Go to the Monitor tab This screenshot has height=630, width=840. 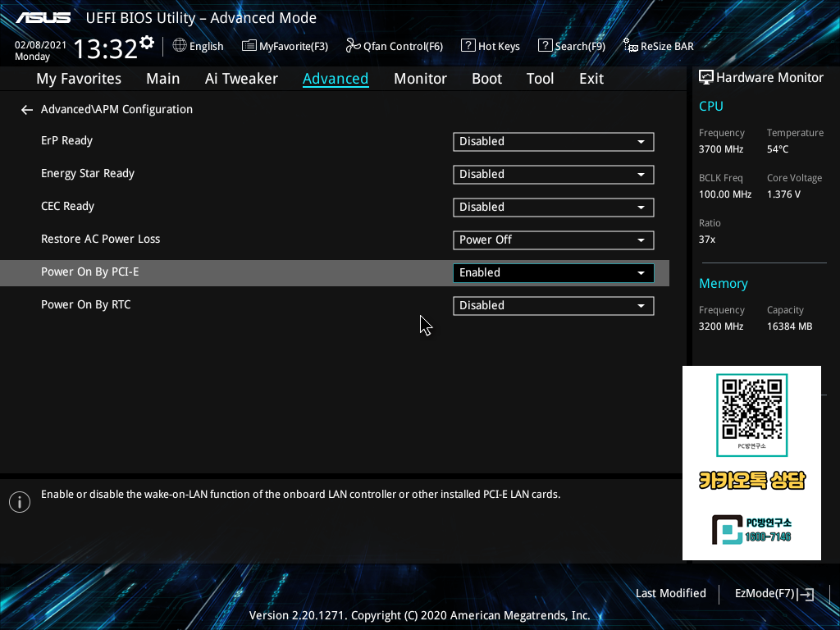point(420,79)
